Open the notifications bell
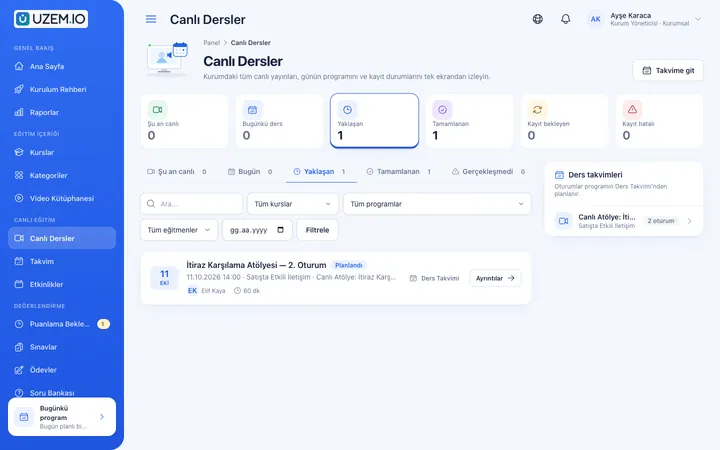The width and height of the screenshot is (720, 450). [x=566, y=19]
